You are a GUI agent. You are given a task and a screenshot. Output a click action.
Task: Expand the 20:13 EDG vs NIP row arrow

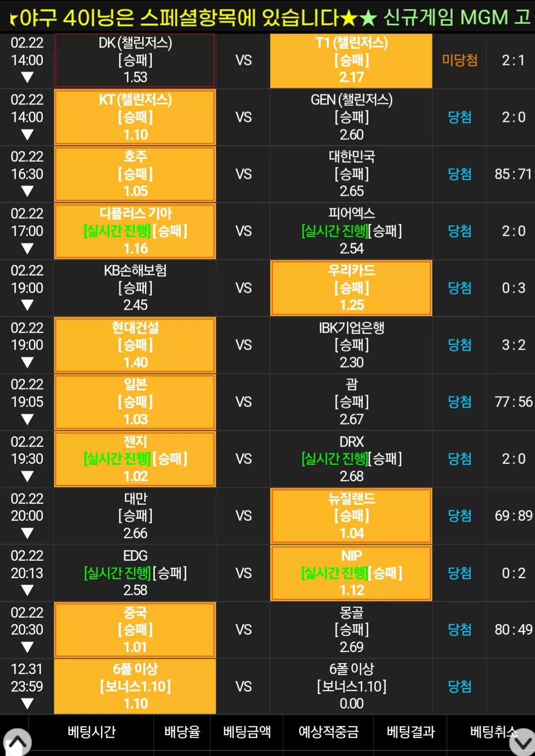tap(27, 590)
